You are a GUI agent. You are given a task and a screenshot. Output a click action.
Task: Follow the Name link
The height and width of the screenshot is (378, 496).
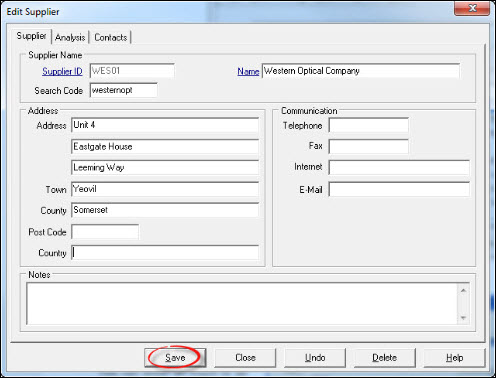[x=248, y=71]
